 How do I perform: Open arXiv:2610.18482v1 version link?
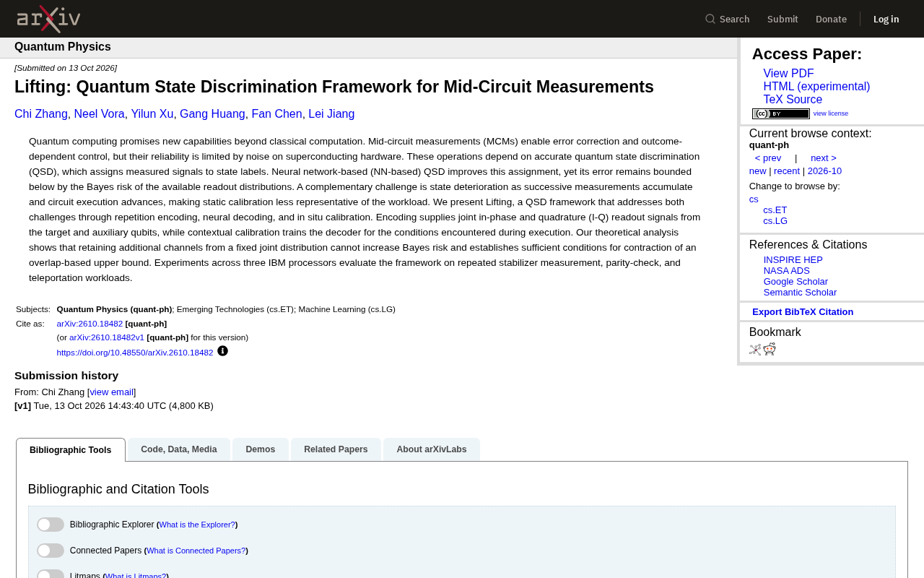[107, 337]
